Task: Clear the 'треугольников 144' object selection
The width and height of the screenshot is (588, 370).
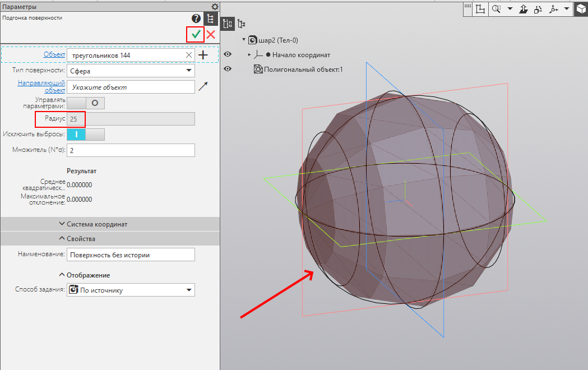Action: [x=188, y=55]
